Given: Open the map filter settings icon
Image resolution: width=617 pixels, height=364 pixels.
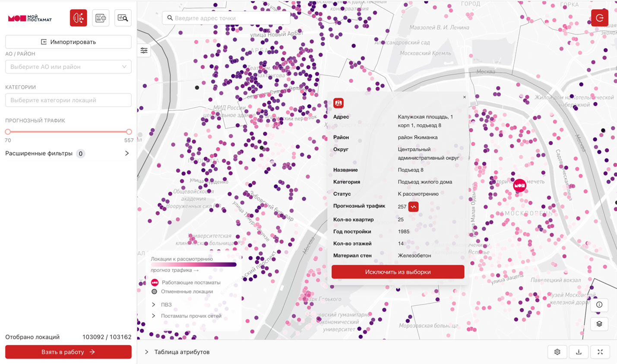Looking at the screenshot, I should pyautogui.click(x=144, y=51).
